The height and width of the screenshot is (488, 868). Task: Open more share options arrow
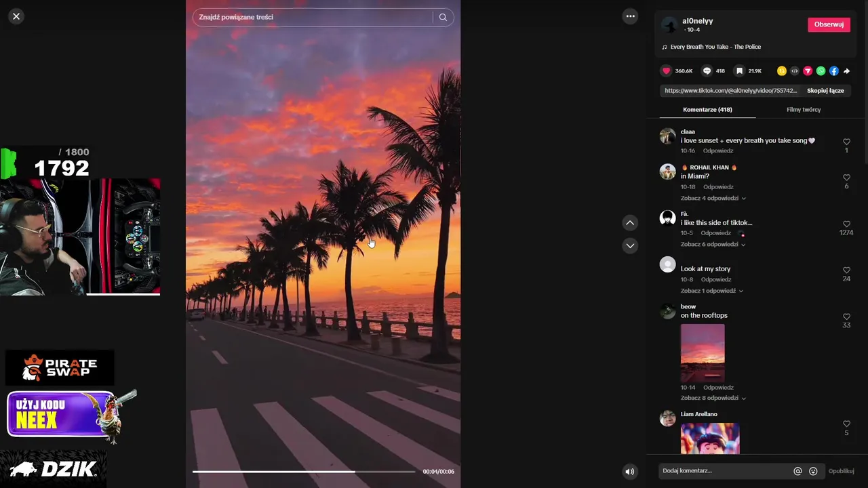846,70
